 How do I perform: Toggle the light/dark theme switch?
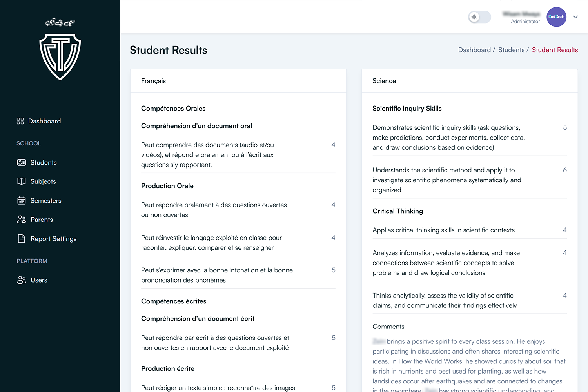tap(479, 17)
